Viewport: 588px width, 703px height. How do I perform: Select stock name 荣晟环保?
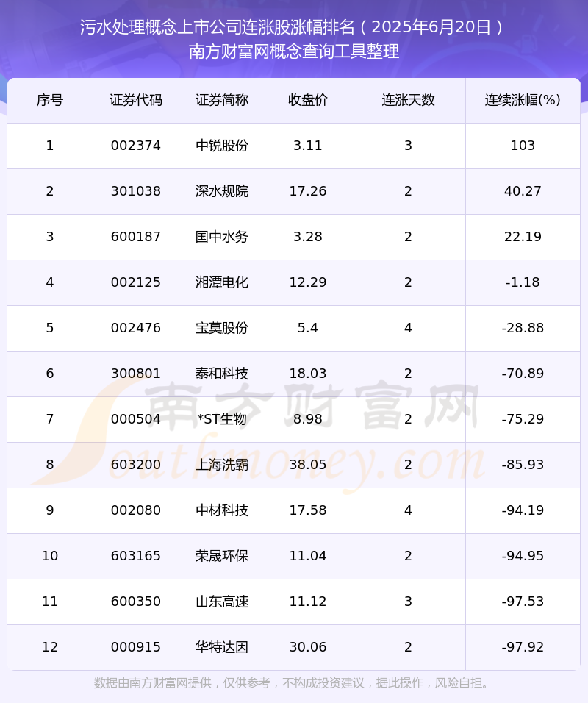click(x=222, y=556)
